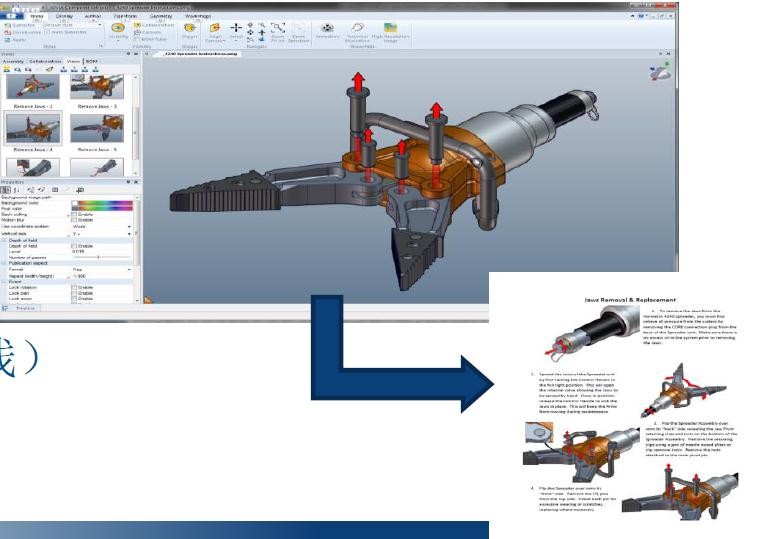Open the Default style dropdown in ribbon
This screenshot has width=761, height=539.
[73, 25]
